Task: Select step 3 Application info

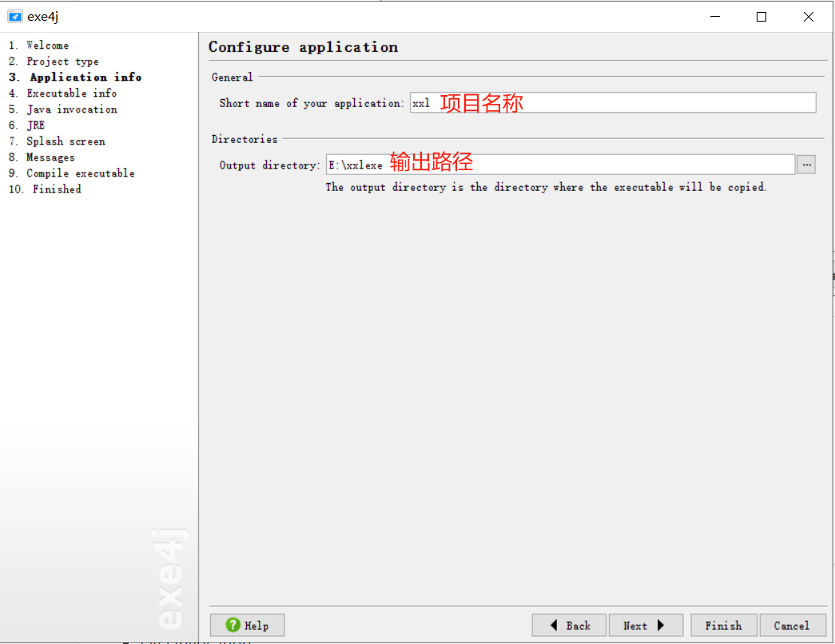Action: coord(75,78)
